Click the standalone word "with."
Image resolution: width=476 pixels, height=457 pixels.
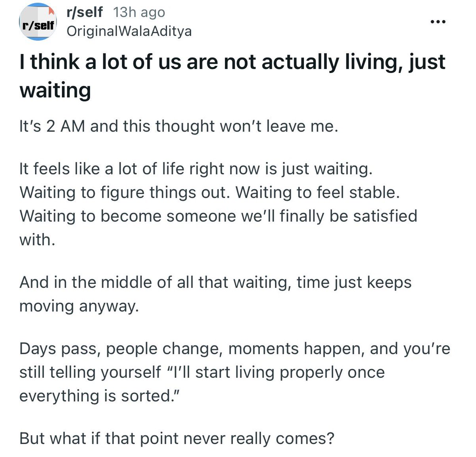click(x=37, y=240)
